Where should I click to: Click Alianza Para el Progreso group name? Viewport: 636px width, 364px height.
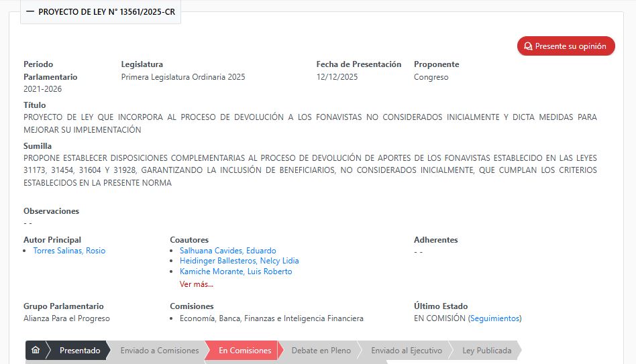(x=66, y=318)
